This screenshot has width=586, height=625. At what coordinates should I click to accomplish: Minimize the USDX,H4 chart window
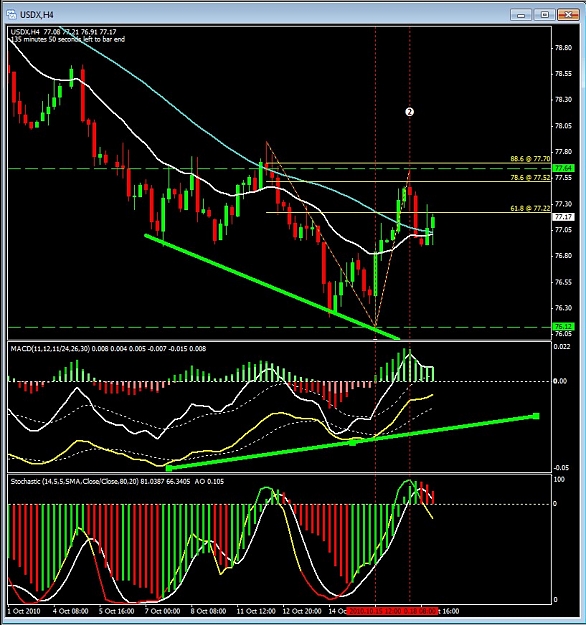pos(521,15)
